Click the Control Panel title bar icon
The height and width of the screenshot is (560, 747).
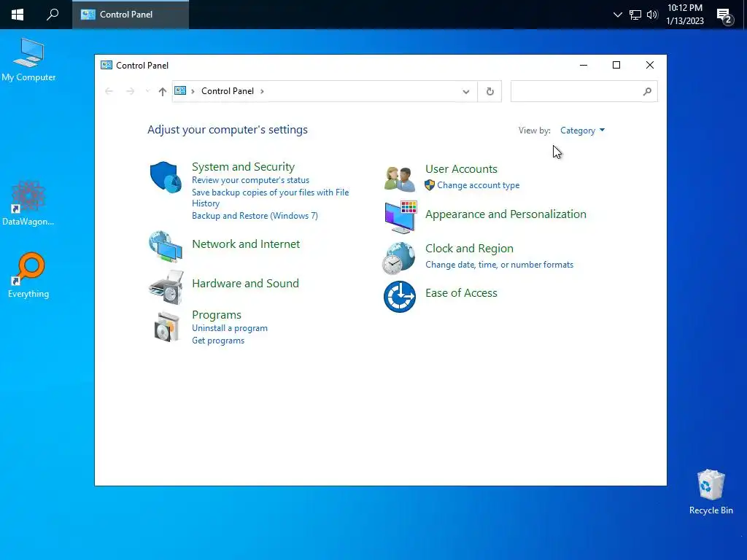107,65
